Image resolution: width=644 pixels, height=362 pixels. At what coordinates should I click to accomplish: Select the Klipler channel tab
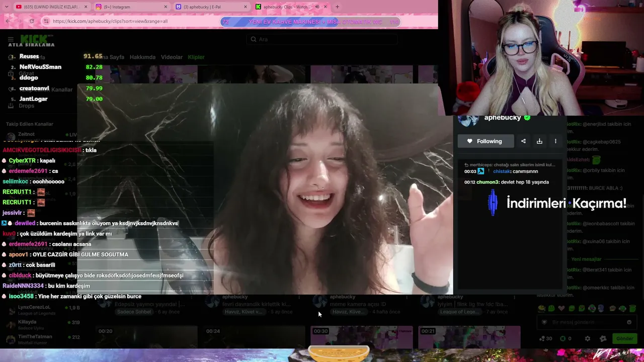pos(196,57)
